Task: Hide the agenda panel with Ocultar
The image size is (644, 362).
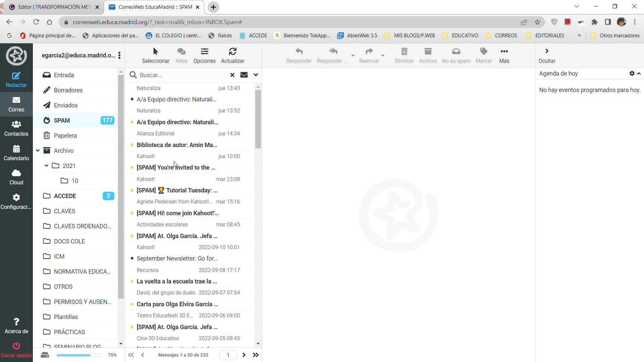Action: (x=547, y=55)
